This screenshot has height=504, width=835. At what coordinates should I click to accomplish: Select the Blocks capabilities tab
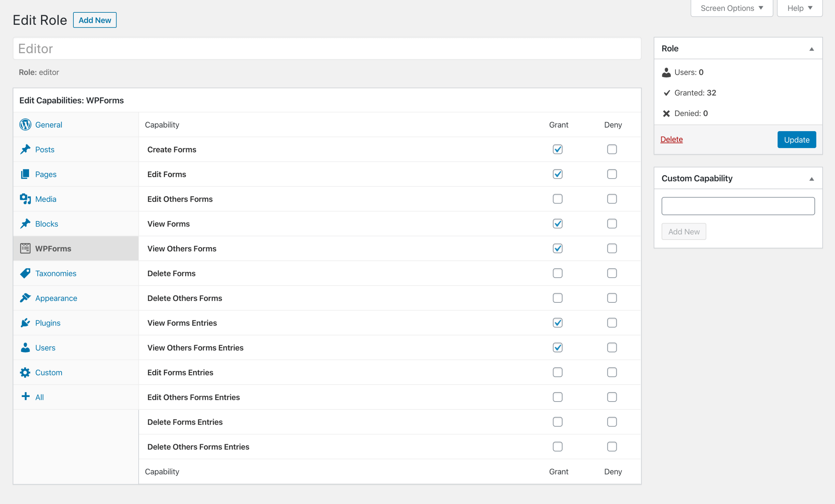click(46, 224)
